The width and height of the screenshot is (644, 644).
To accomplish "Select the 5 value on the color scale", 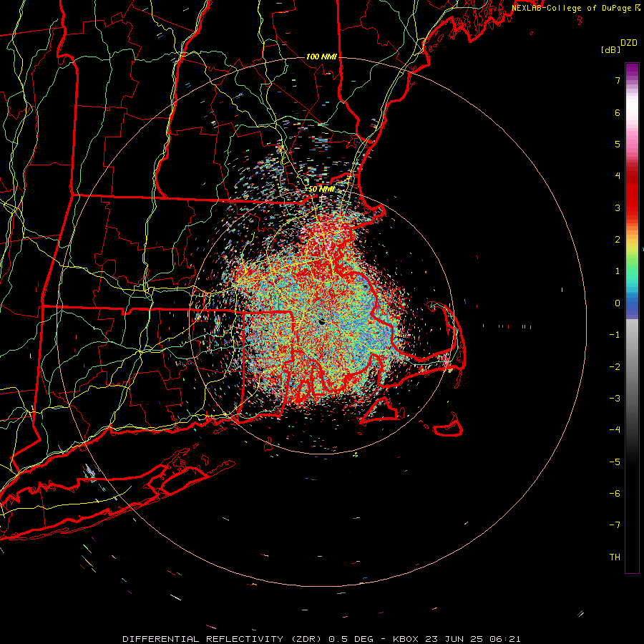I will 618,144.
